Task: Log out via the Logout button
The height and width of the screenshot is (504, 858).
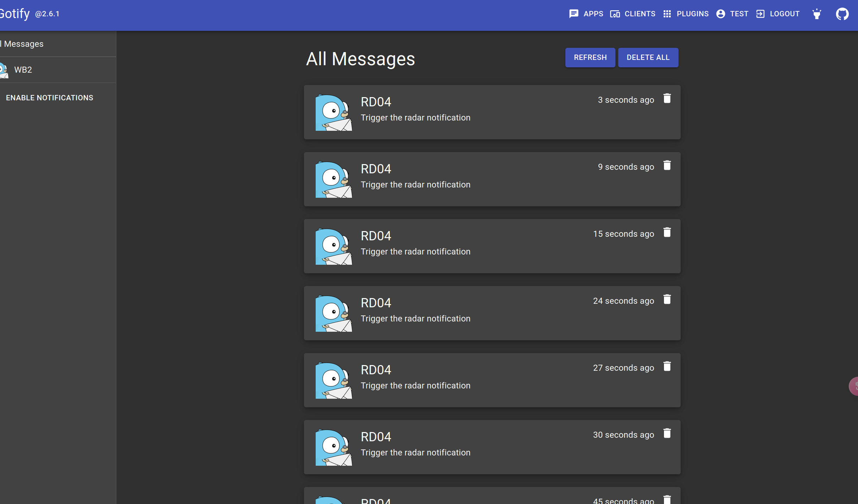Action: point(778,14)
